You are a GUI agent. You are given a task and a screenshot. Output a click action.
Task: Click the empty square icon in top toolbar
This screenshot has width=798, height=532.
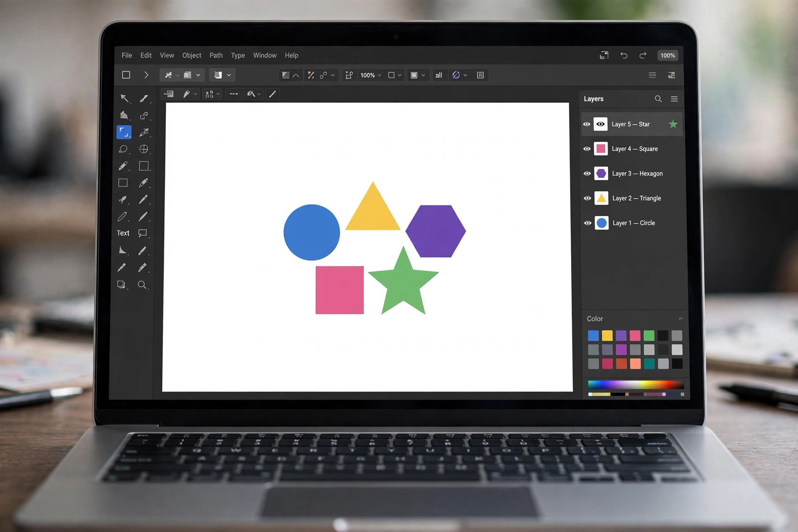(126, 75)
